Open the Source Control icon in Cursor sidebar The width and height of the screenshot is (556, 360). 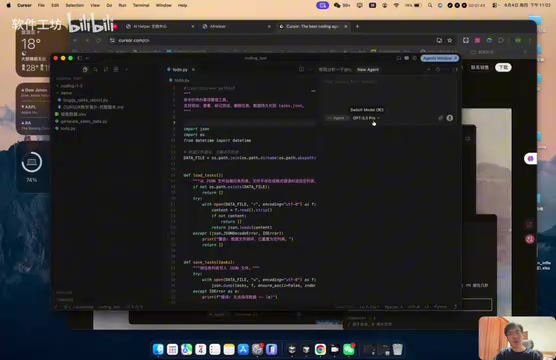[x=106, y=70]
